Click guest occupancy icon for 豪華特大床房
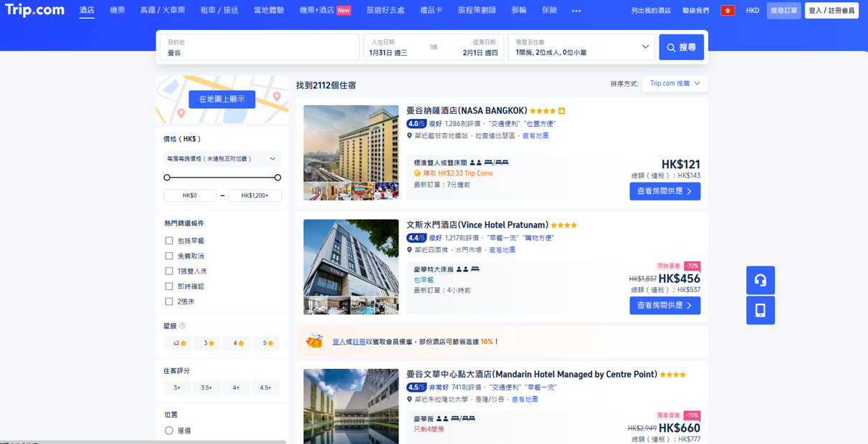Image resolution: width=868 pixels, height=444 pixels. [462, 269]
